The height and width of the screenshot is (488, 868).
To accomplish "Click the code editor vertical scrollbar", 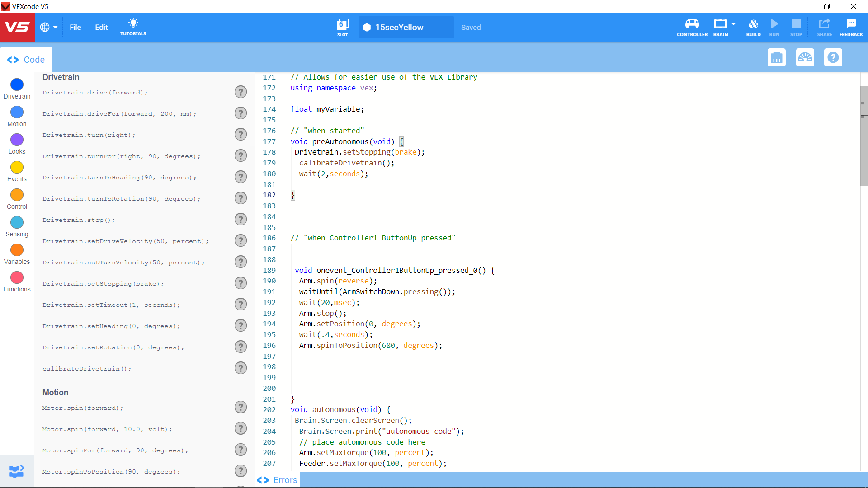I will 864,136.
